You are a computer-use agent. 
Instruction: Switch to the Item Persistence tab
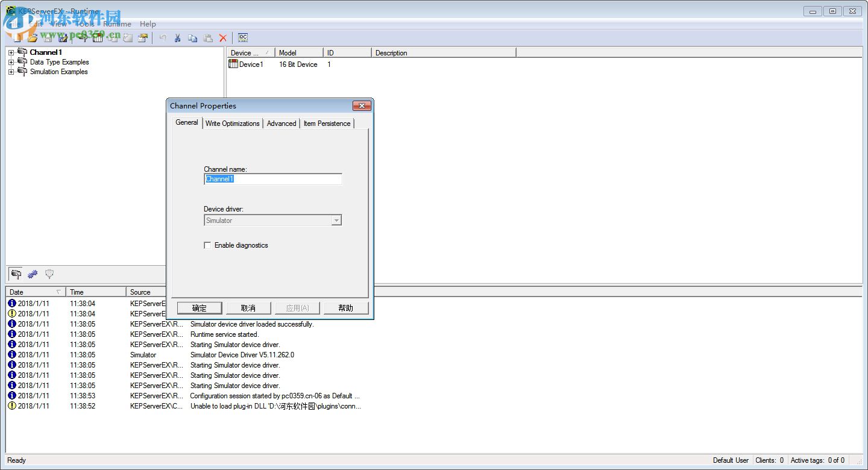[327, 124]
